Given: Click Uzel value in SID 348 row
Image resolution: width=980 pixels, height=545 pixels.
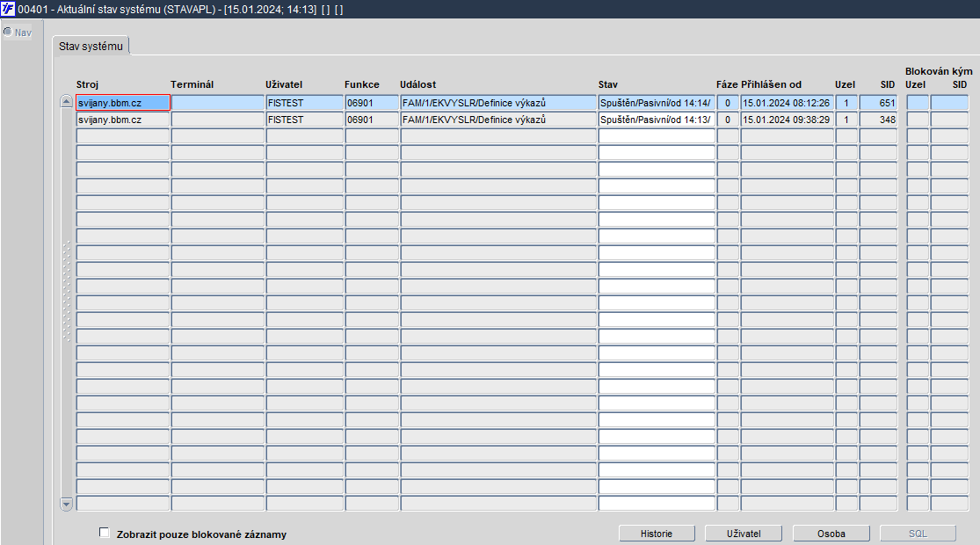Looking at the screenshot, I should pyautogui.click(x=846, y=120).
